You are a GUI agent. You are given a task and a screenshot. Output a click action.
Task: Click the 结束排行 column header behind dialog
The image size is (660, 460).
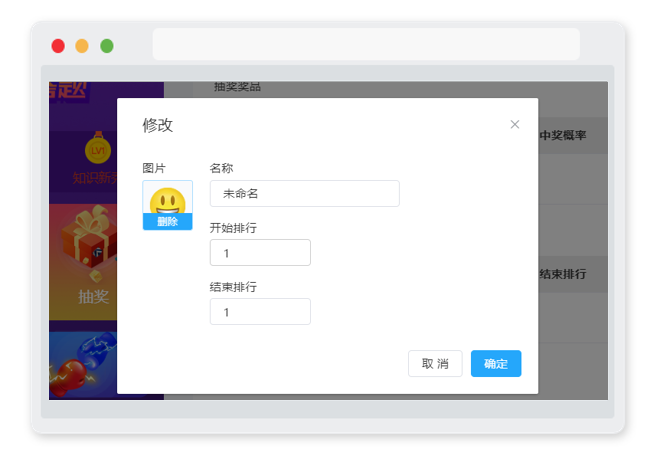point(563,274)
